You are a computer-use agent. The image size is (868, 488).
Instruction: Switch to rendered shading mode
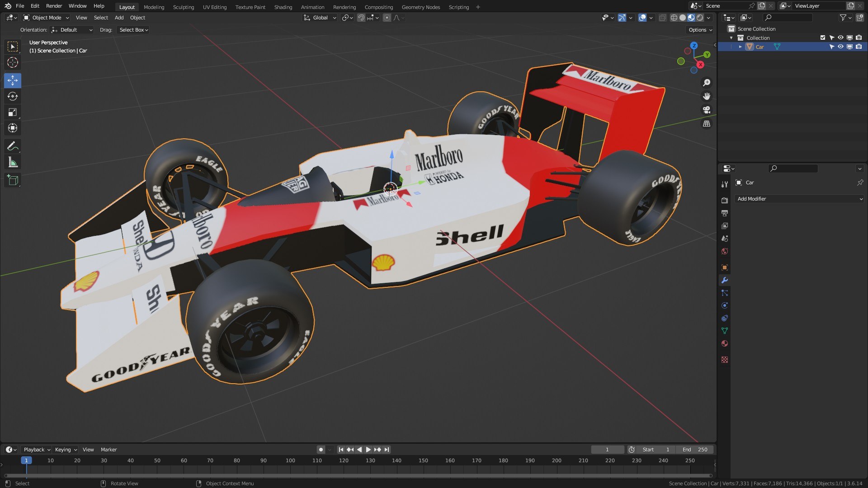[x=700, y=18]
